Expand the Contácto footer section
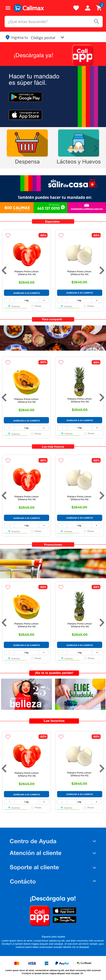The width and height of the screenshot is (106, 980). 53,881
